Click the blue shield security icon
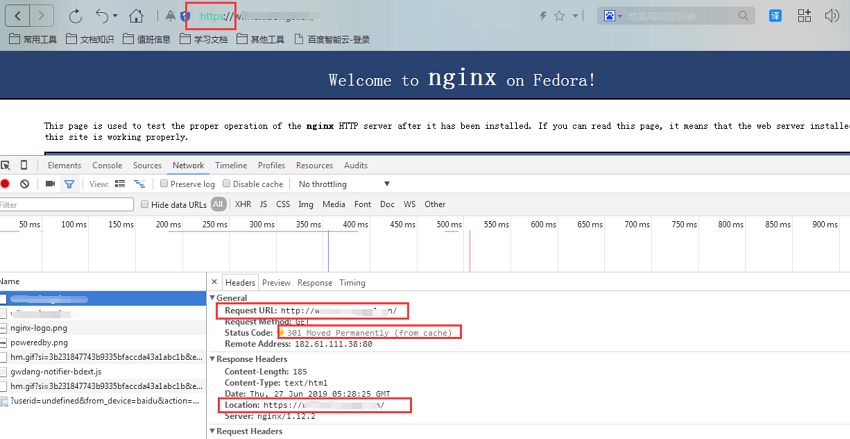The width and height of the screenshot is (850, 439). tap(185, 16)
